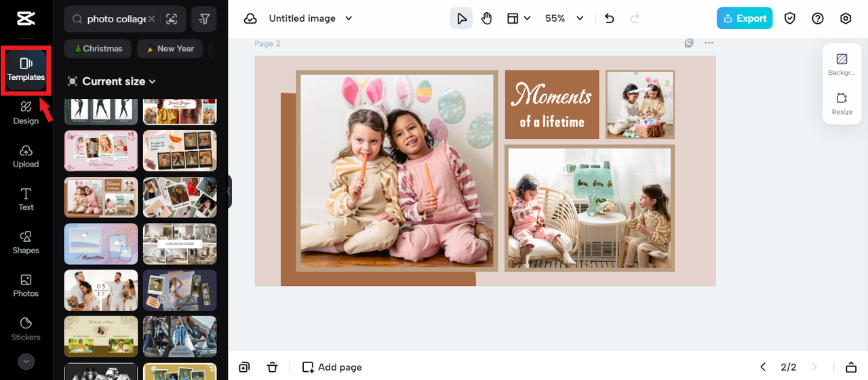
Task: Choose the living room design template
Action: click(x=180, y=244)
